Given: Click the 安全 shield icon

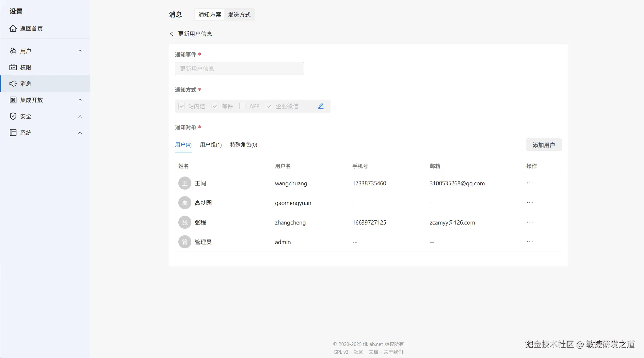Looking at the screenshot, I should click(13, 116).
